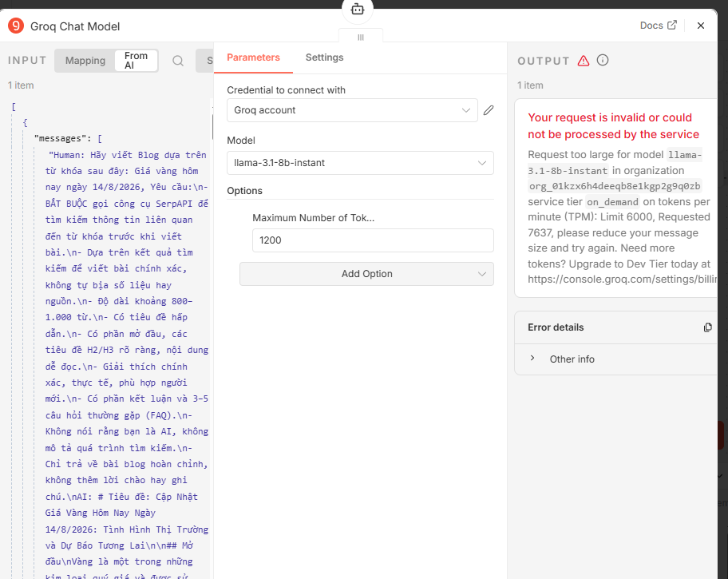Viewport: 728px width, 579px height.
Task: Click the Model field label
Action: 241,141
